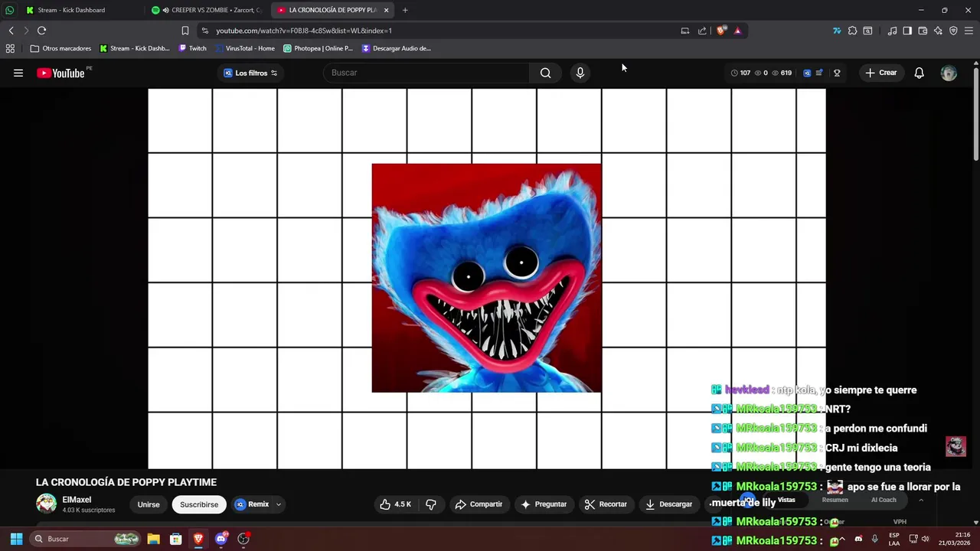The width and height of the screenshot is (980, 551).
Task: Open Brave VPN shield icon
Action: pos(953,31)
